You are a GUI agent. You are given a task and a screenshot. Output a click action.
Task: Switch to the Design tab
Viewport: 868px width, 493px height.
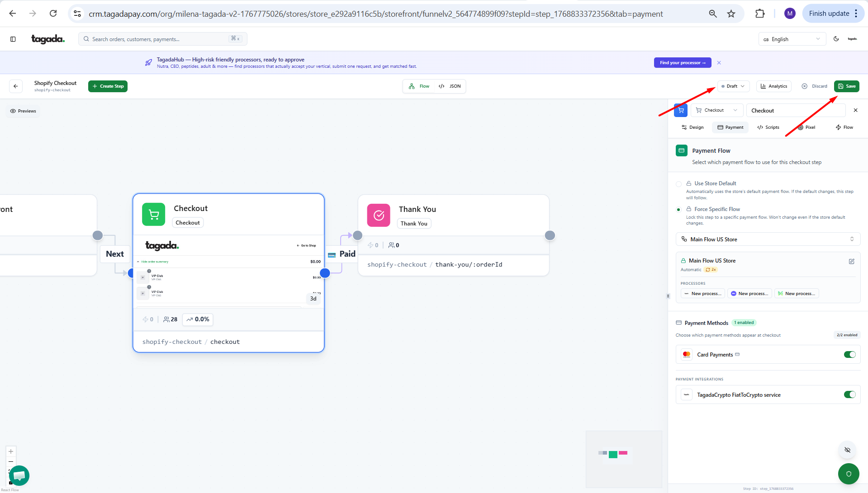click(x=693, y=127)
